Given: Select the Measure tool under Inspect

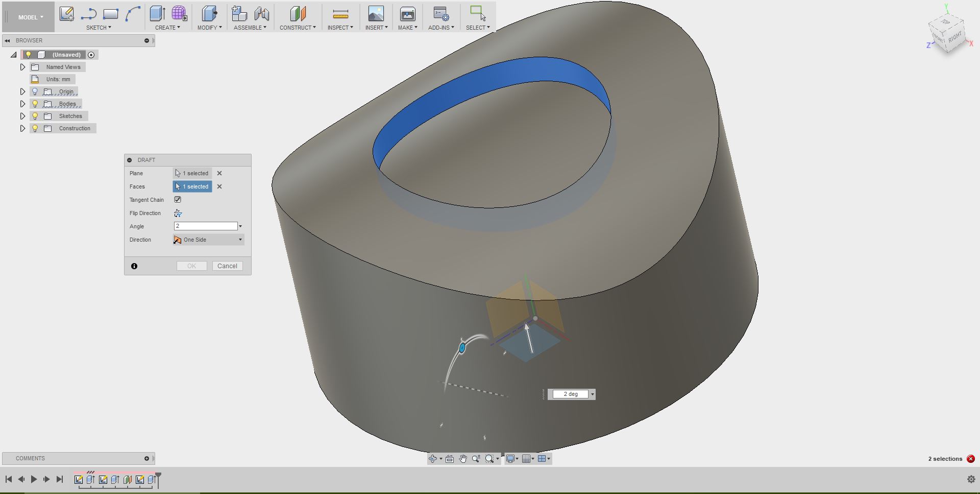Looking at the screenshot, I should (x=340, y=14).
